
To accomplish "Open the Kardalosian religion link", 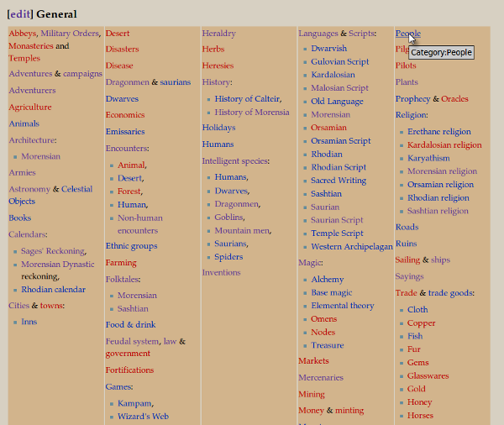I will point(444,145).
